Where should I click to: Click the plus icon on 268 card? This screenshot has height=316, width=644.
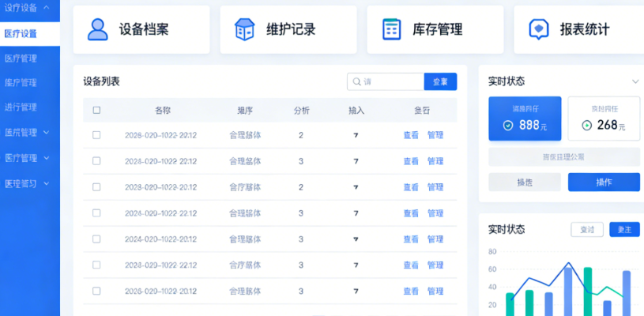tap(586, 125)
